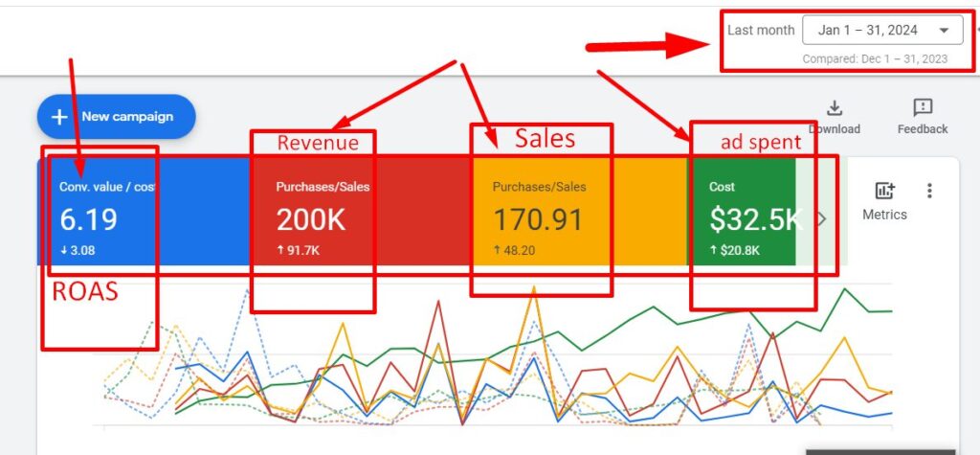
Task: Select the red Purchases/Sales 200K scorecard
Action: pyautogui.click(x=361, y=212)
